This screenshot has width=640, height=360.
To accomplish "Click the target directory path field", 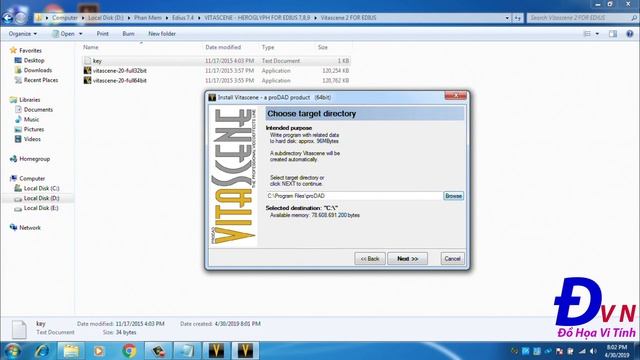I will [x=354, y=196].
